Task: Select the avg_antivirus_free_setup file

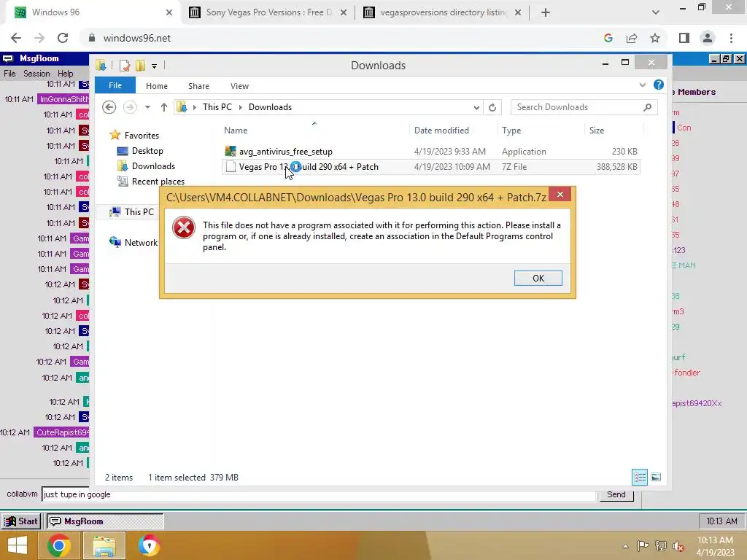Action: tap(430, 152)
